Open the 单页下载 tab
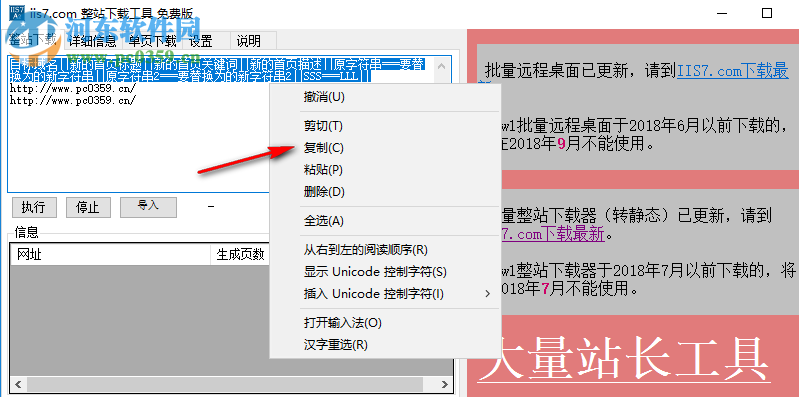799x397 pixels. (x=152, y=41)
